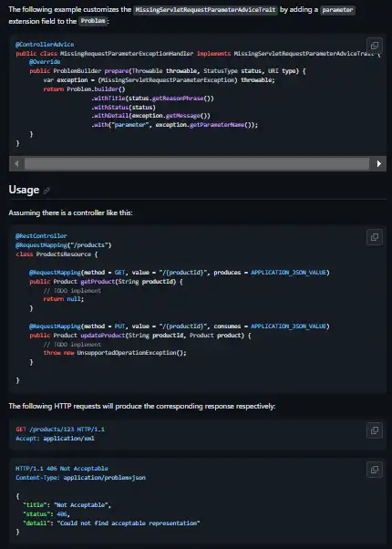Click the @RequestMapping line with method = PUT

point(180,326)
